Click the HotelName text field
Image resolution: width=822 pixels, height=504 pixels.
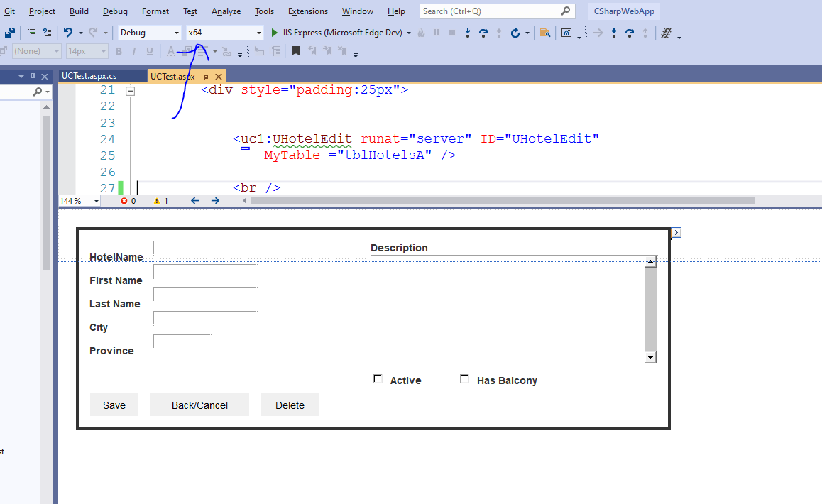256,248
